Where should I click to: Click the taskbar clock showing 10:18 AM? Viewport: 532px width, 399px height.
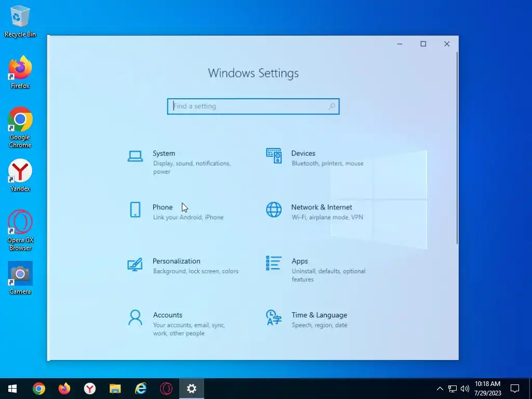point(487,389)
